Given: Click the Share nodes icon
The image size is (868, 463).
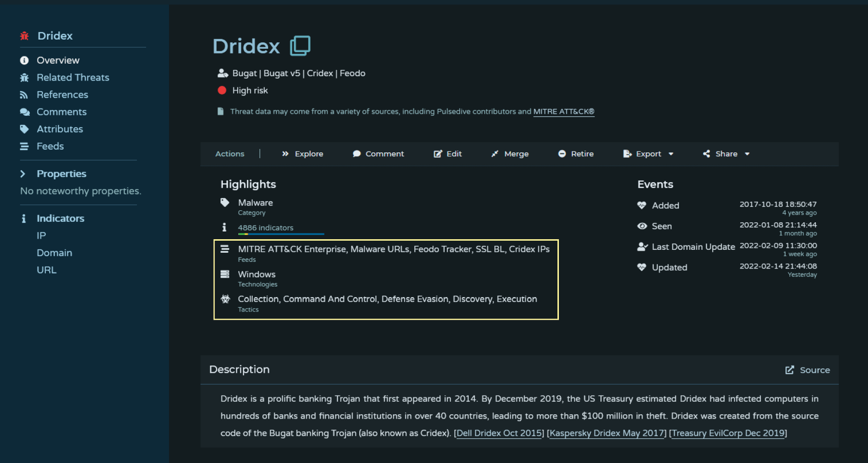Looking at the screenshot, I should [x=706, y=154].
